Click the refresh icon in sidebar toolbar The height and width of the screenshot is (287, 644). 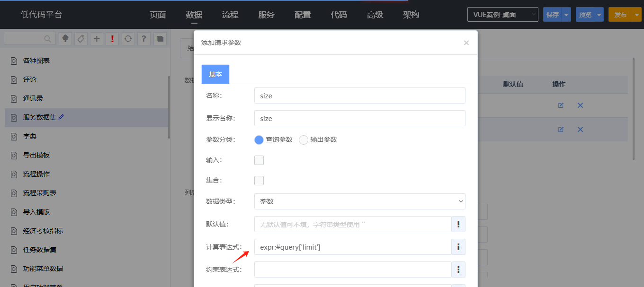click(128, 39)
